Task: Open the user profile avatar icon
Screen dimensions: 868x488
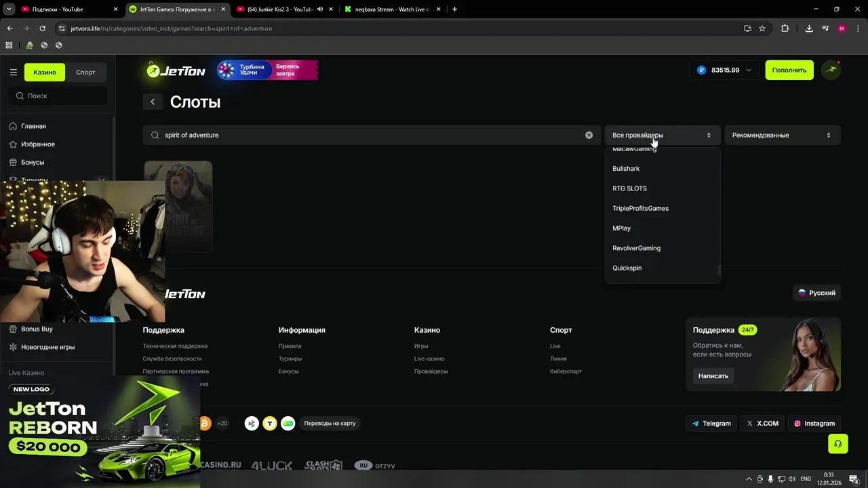Action: 831,70
